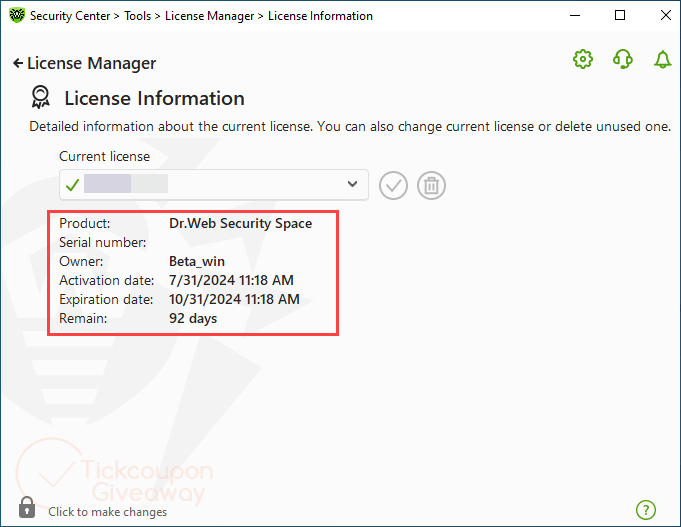Click activation date '7/31/2024 11:18 AM'
The width and height of the screenshot is (681, 527).
coord(231,280)
